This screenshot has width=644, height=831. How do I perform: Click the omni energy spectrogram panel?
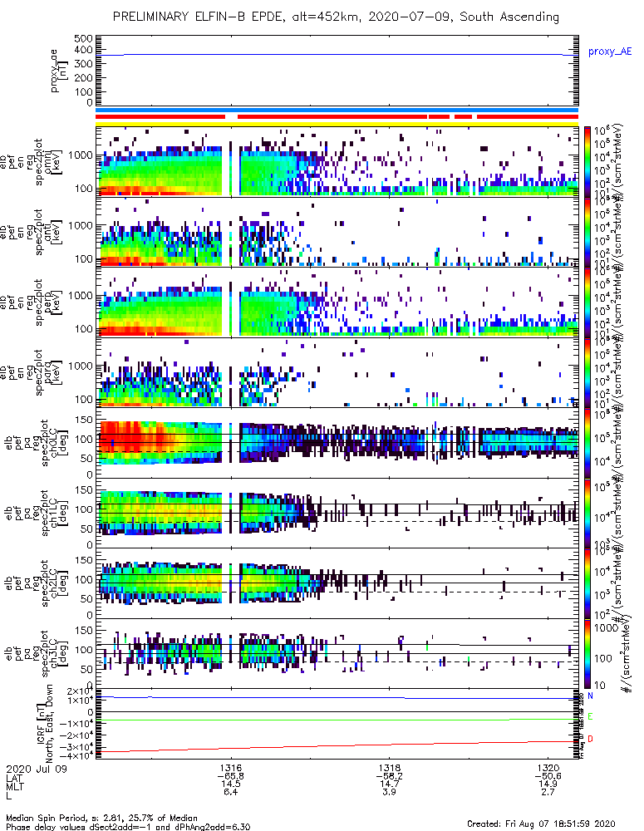337,162
